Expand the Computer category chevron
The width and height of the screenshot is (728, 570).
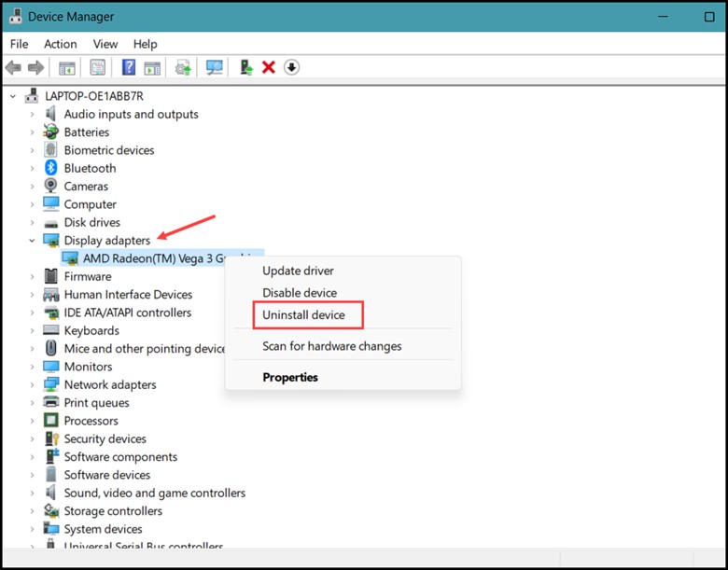[32, 204]
